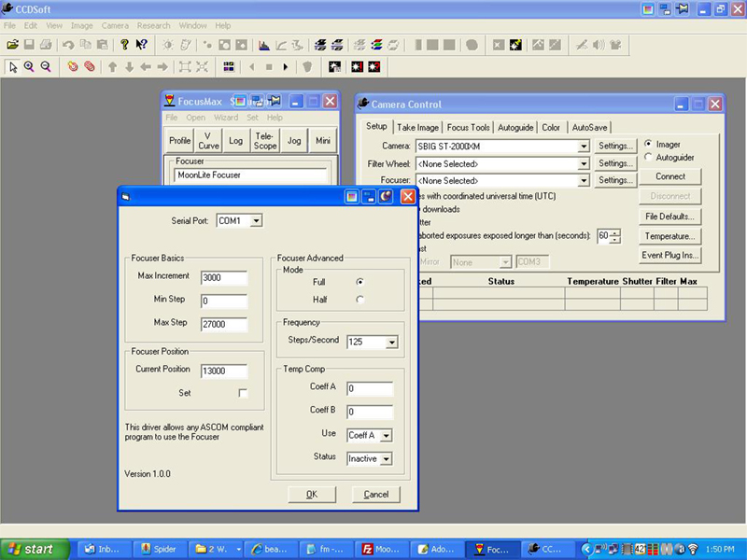Click the Temperature button
Screen dimensions: 747x560
670,236
